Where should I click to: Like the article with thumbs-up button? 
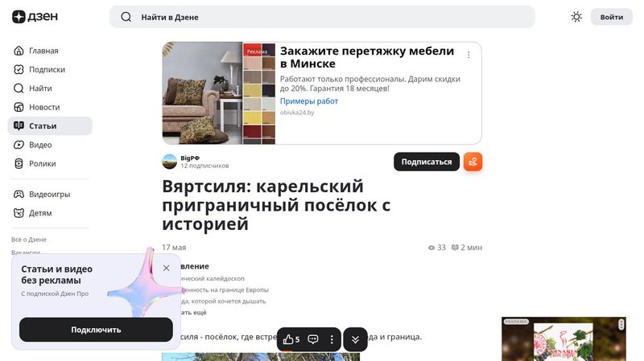pos(291,339)
